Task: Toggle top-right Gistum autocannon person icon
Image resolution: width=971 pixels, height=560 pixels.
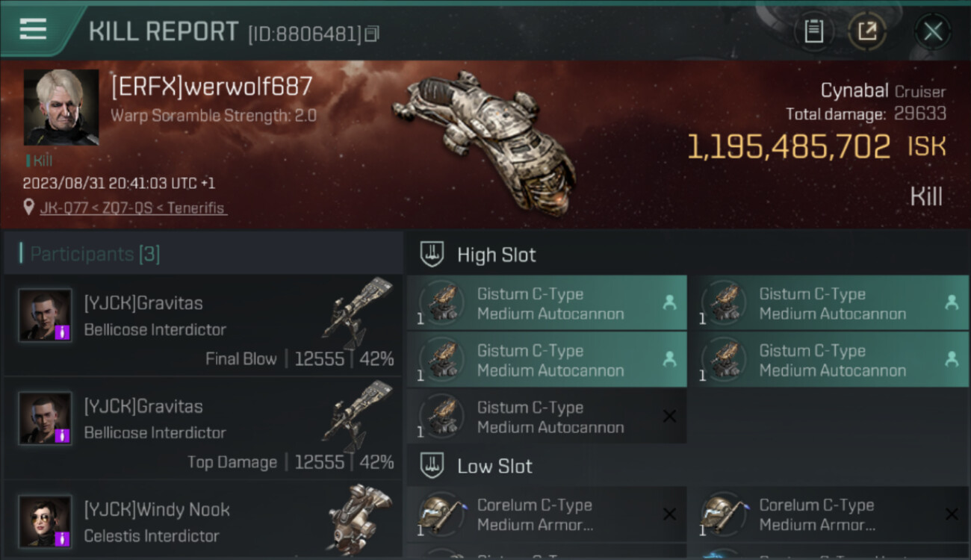Action: pos(952,302)
